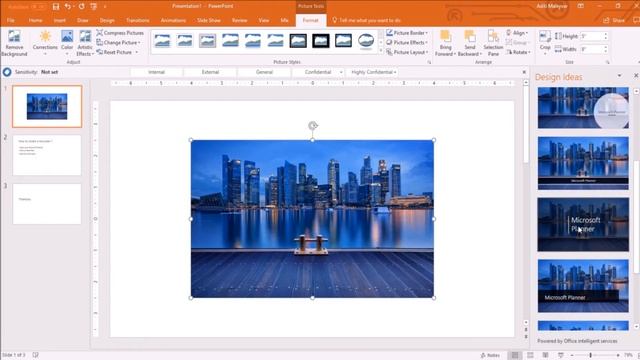Click the city skyline picture on the slide
The height and width of the screenshot is (360, 640).
coord(312,219)
